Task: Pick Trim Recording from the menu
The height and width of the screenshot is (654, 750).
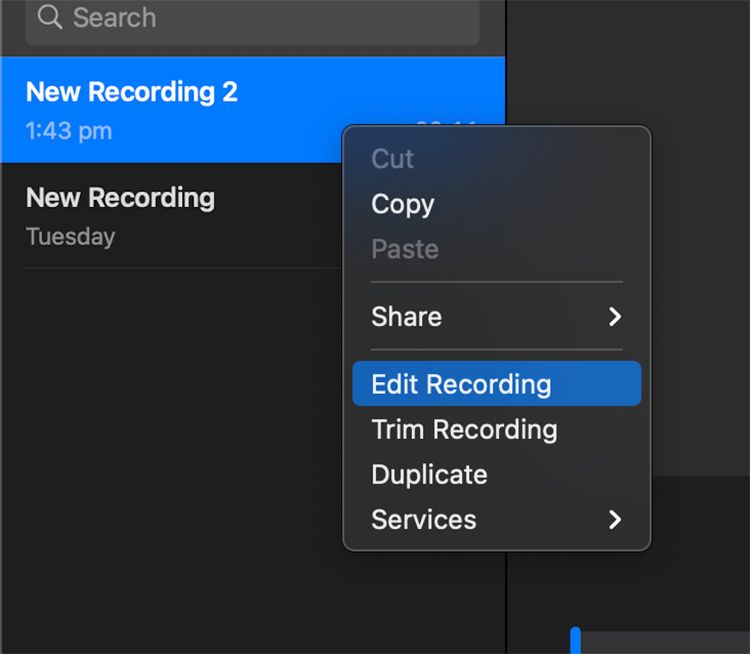Action: [464, 430]
